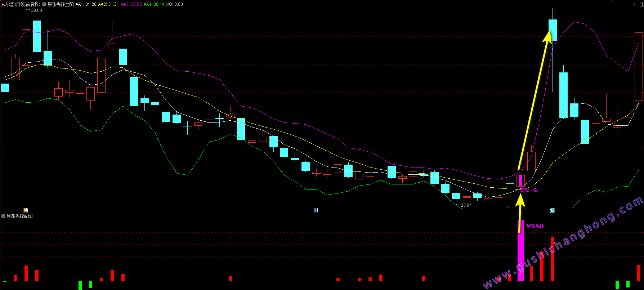Click the 财 event marker icon
The width and height of the screenshot is (644, 290).
(316, 210)
